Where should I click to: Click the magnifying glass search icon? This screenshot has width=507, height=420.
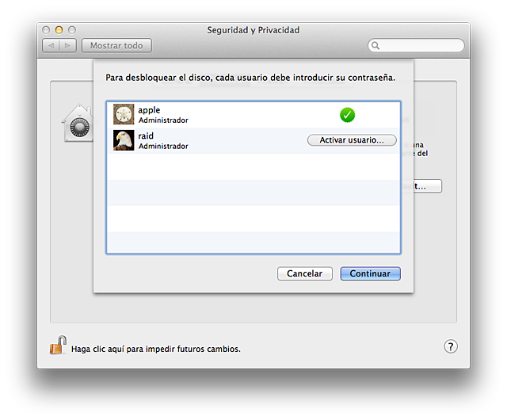375,46
